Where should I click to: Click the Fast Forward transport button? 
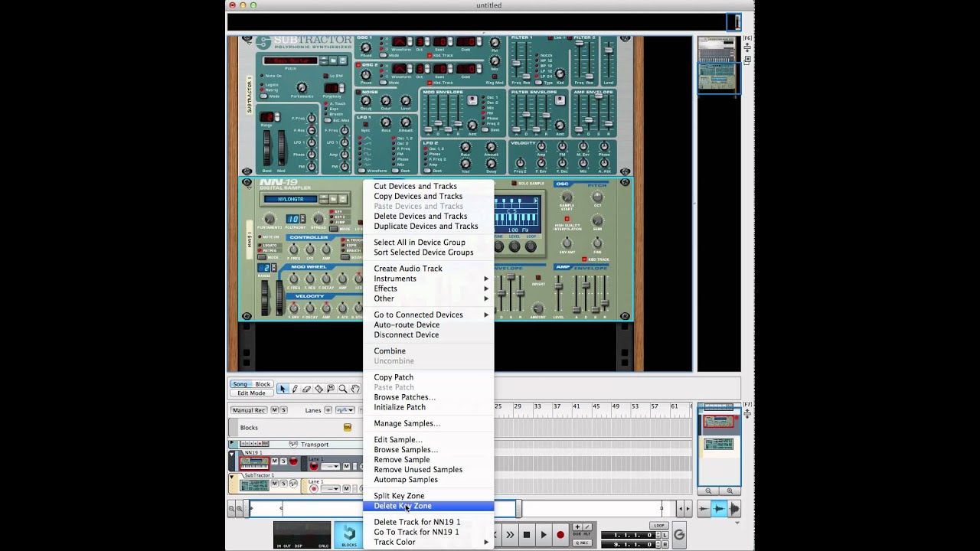point(510,535)
